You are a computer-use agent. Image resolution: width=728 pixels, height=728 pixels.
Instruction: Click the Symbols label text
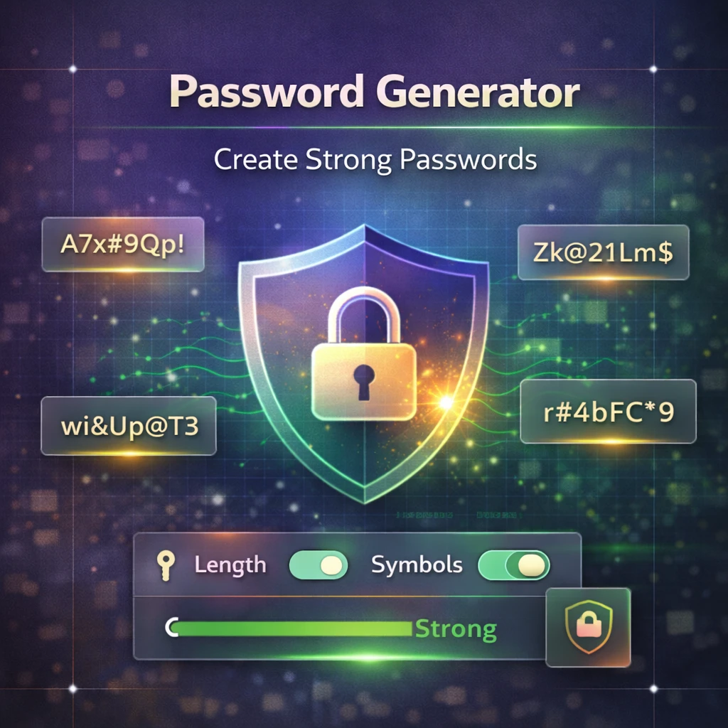click(x=417, y=565)
